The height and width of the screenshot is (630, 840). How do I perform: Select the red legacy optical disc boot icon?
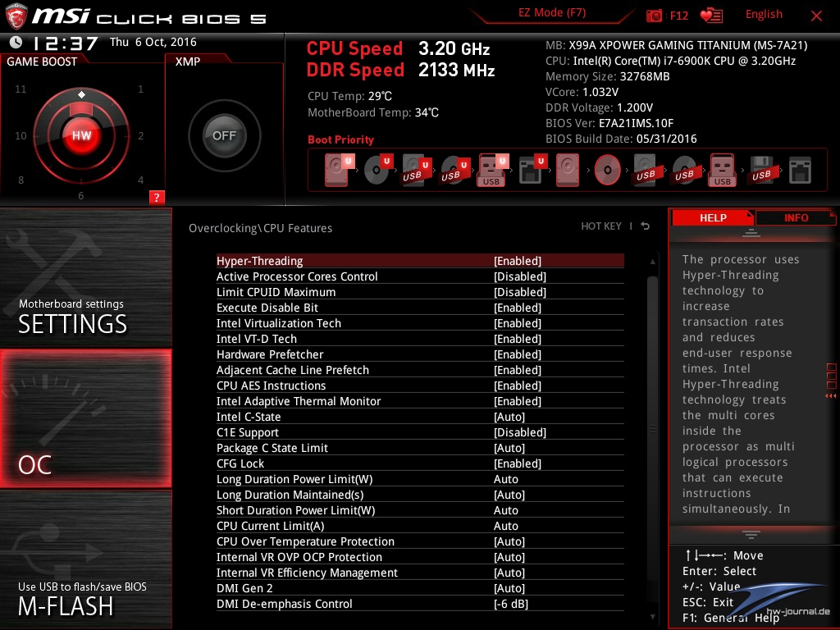click(608, 170)
